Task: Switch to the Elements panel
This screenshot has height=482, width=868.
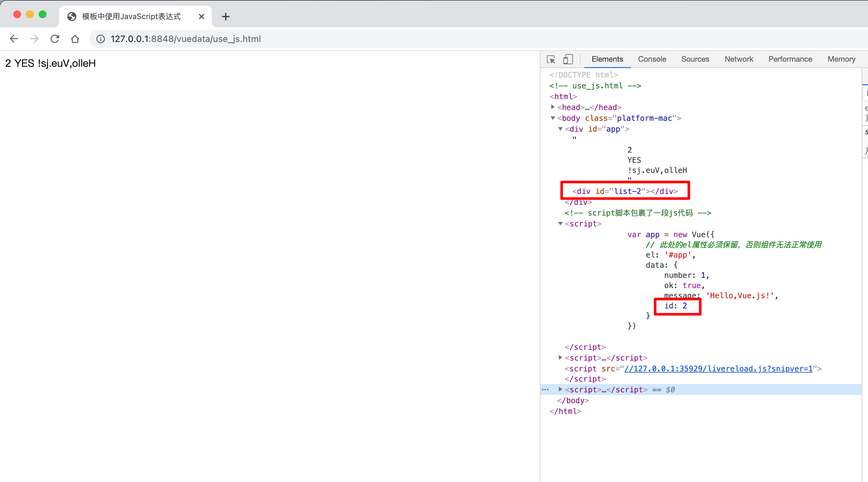Action: [607, 59]
